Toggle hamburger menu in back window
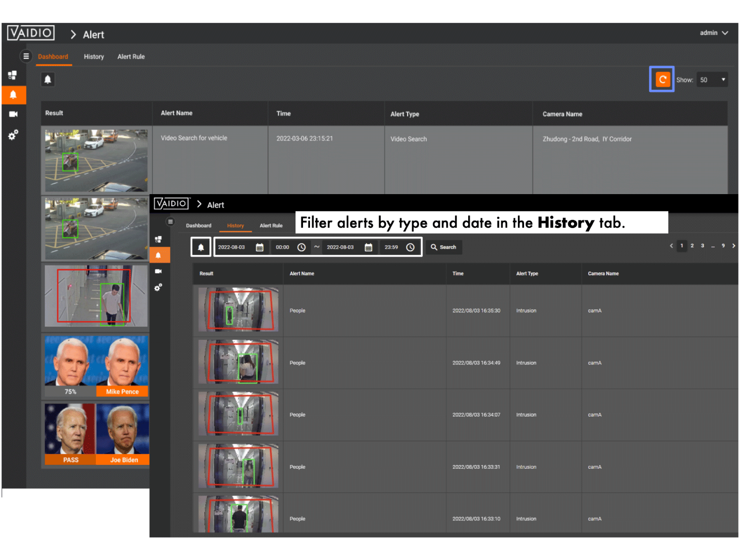740x560 pixels. click(26, 56)
